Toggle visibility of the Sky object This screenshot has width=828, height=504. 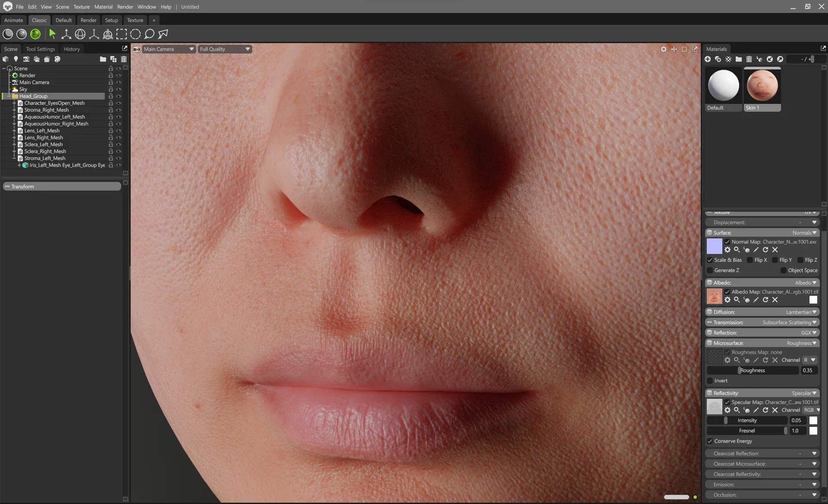(x=119, y=89)
